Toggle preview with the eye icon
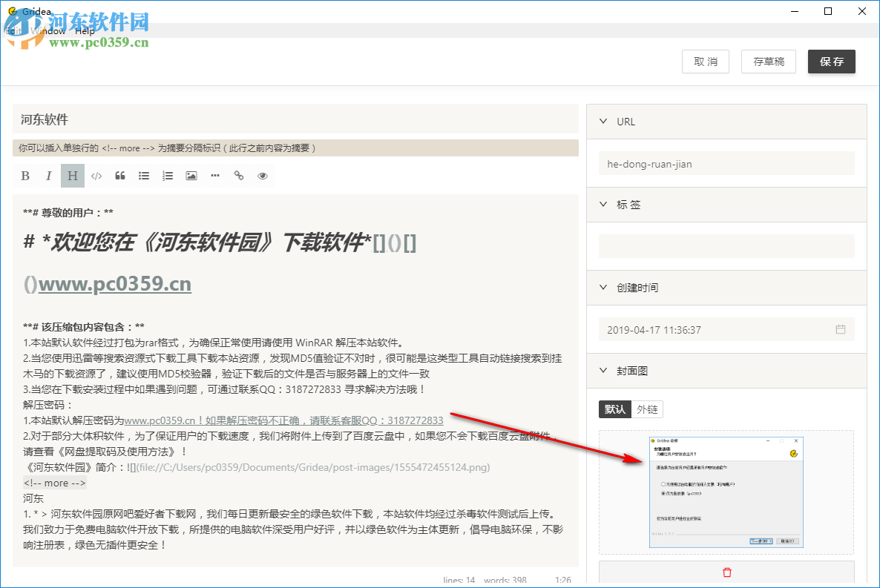Viewport: 880px width, 588px height. (263, 176)
